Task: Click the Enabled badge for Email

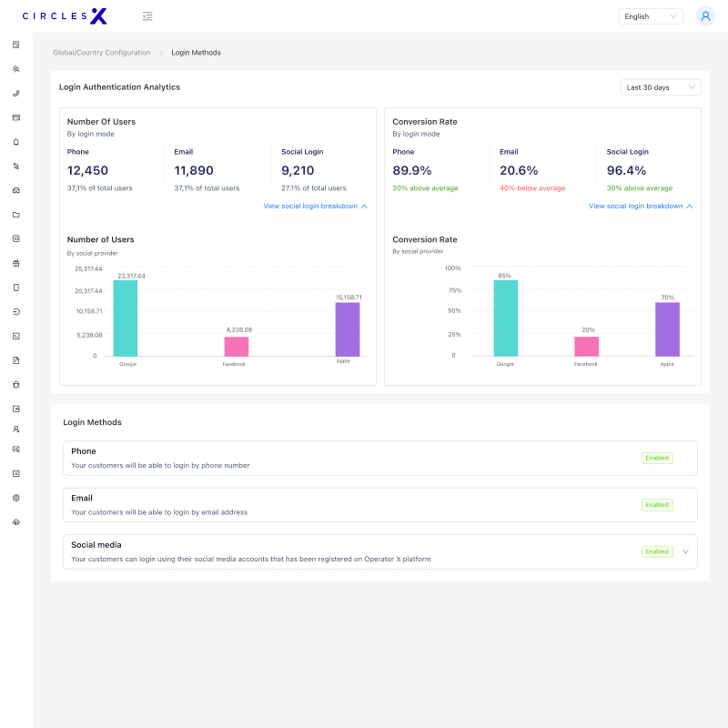Action: 657,505
